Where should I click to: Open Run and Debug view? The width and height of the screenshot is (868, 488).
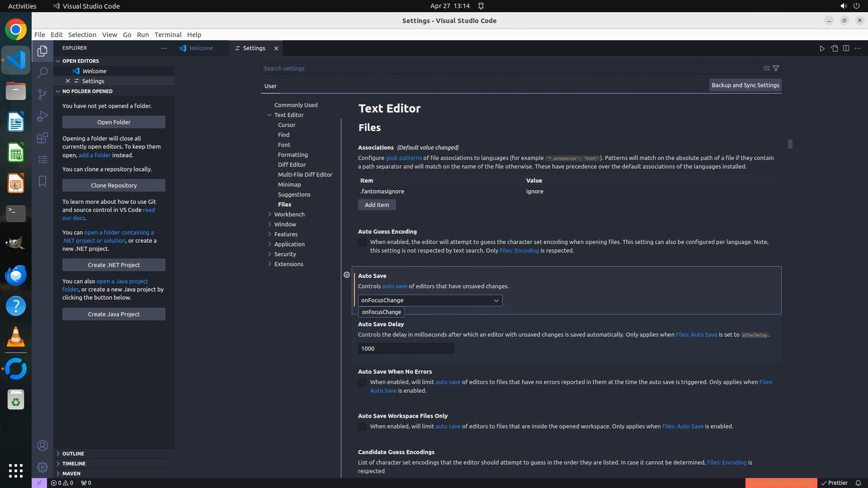click(x=42, y=116)
